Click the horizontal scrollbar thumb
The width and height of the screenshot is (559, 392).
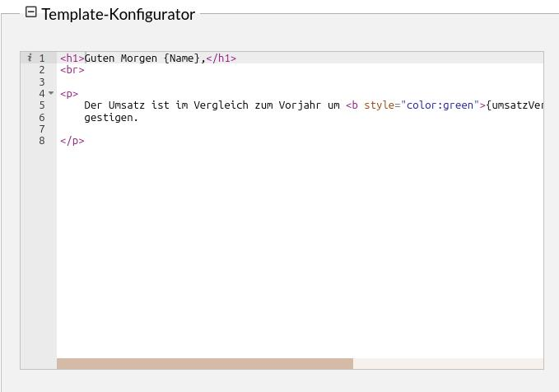click(204, 363)
